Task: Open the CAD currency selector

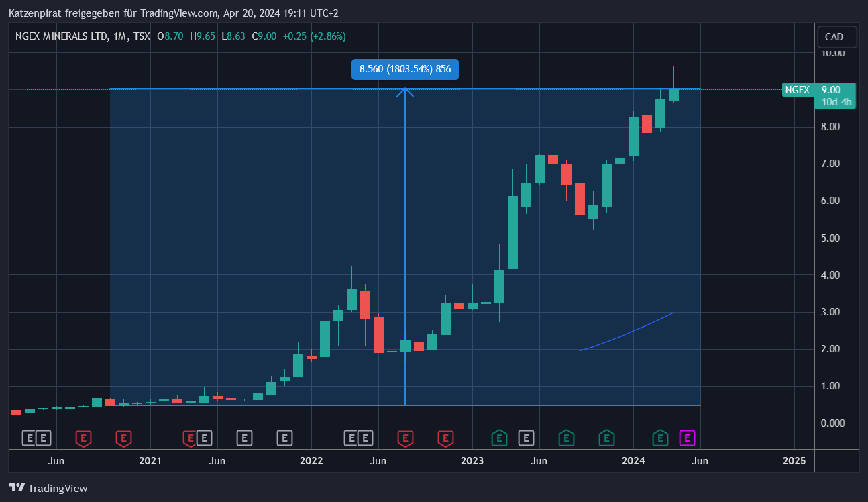Action: [836, 37]
